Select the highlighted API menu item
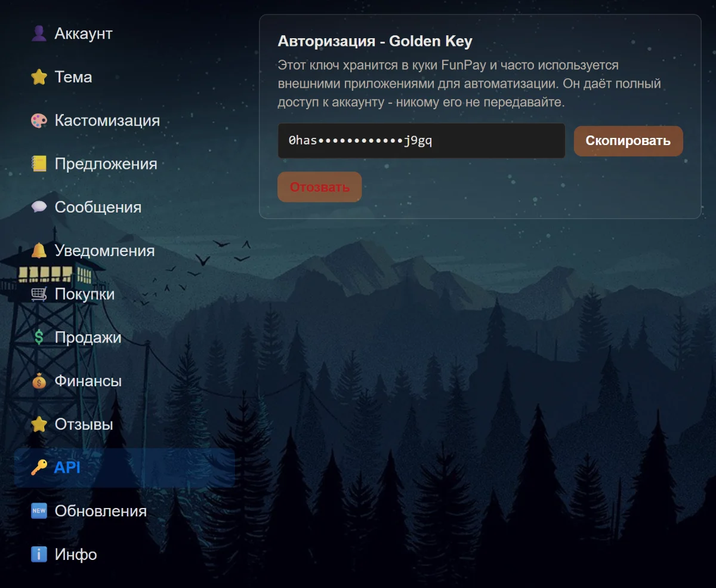The height and width of the screenshot is (588, 716). (124, 467)
